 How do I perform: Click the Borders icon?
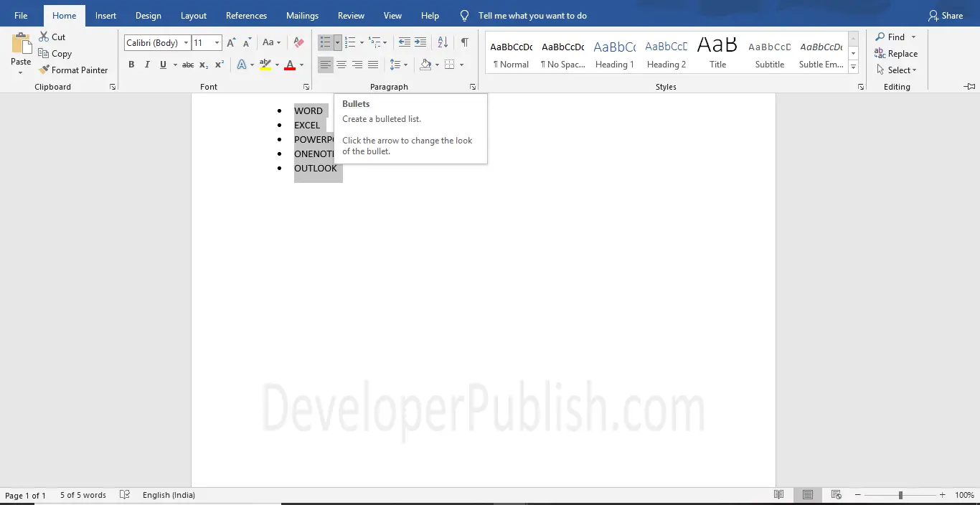coord(450,65)
